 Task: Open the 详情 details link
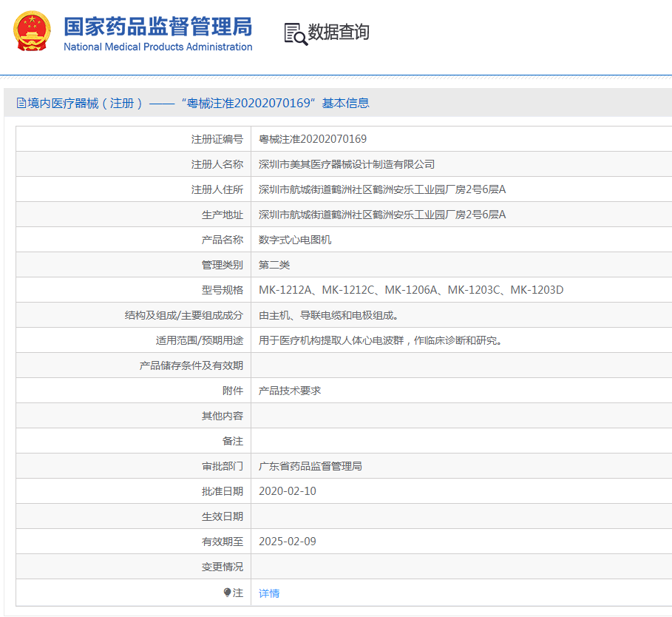click(269, 593)
